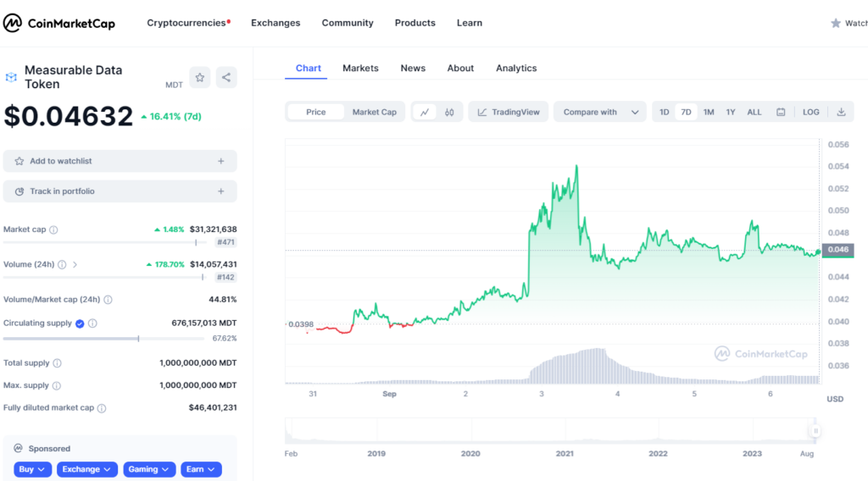Click Track in portfolio button
Screen dimensions: 868x481
(x=120, y=191)
